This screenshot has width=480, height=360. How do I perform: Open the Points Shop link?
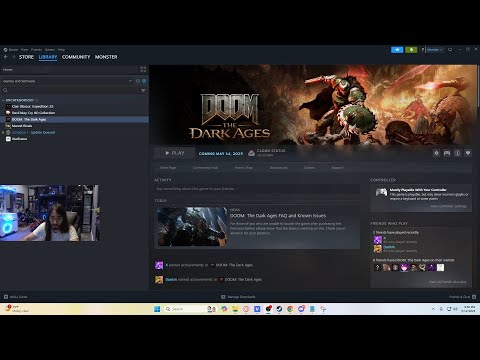tap(244, 168)
